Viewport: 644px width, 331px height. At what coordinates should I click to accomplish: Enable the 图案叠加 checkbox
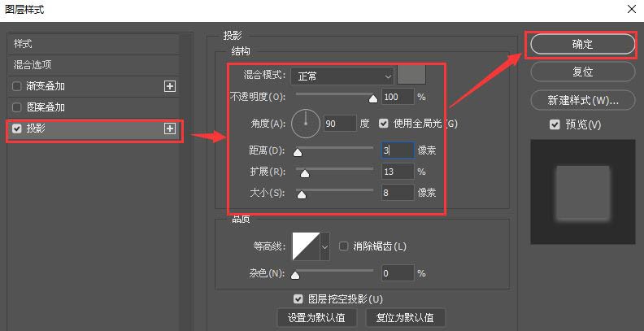[17, 107]
